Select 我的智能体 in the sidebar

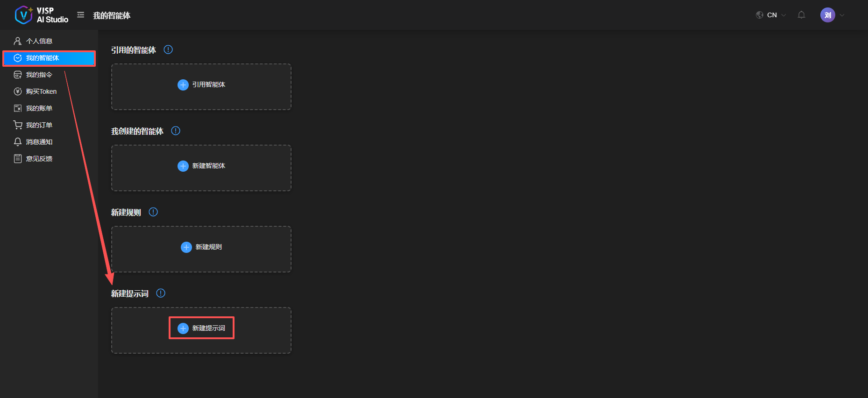click(x=43, y=58)
